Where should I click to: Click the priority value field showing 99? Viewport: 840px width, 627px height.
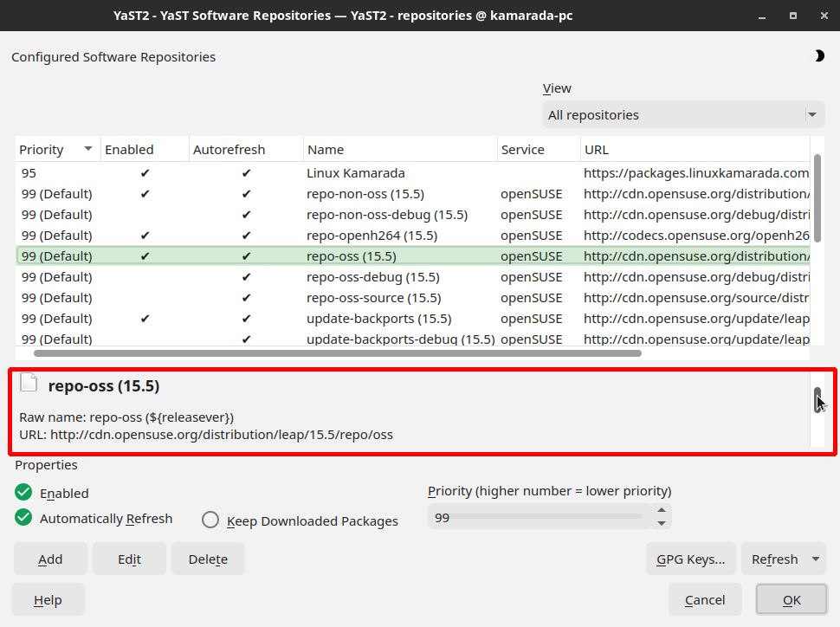tap(540, 517)
